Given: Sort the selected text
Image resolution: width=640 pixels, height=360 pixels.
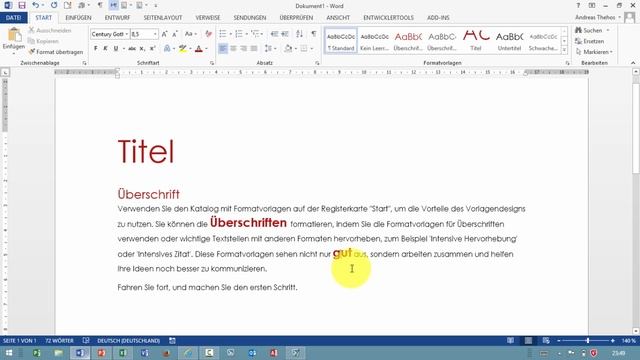Looking at the screenshot, I should click(x=300, y=34).
